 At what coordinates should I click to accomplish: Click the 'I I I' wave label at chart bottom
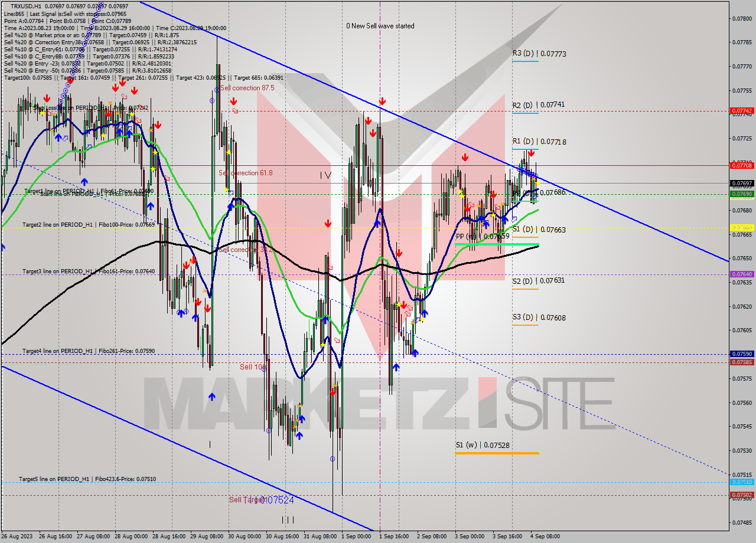pyautogui.click(x=288, y=520)
